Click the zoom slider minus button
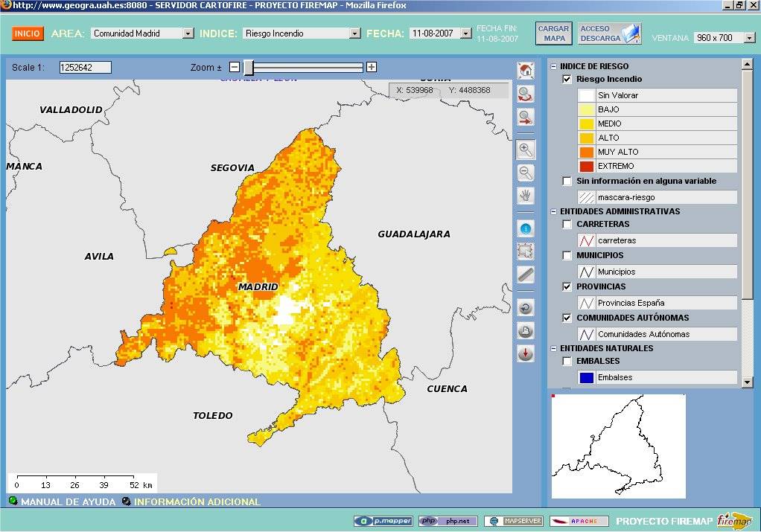Image resolution: width=761 pixels, height=532 pixels. pos(235,67)
